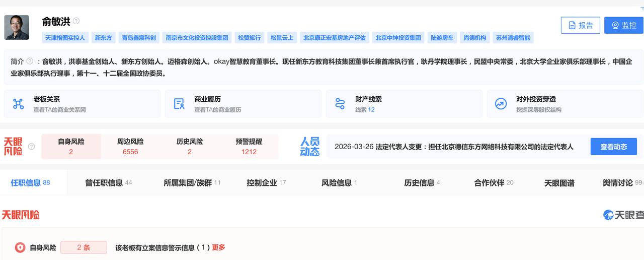The height and width of the screenshot is (260, 644).
Task: Switch to the 舆情讨论 tab
Action: click(x=622, y=182)
